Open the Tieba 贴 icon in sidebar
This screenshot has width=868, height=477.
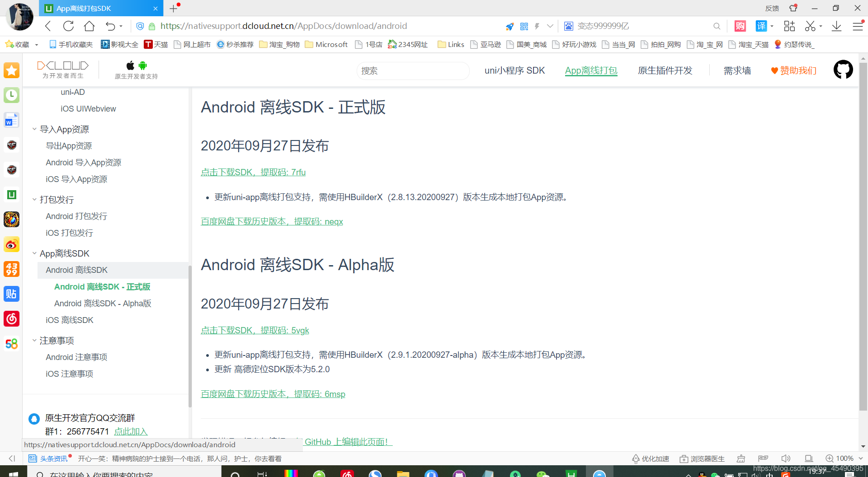click(12, 294)
